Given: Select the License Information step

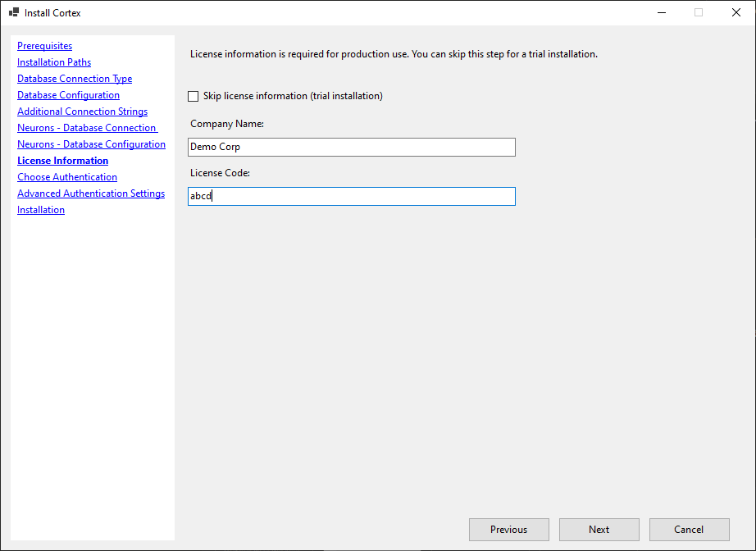Looking at the screenshot, I should tap(62, 161).
